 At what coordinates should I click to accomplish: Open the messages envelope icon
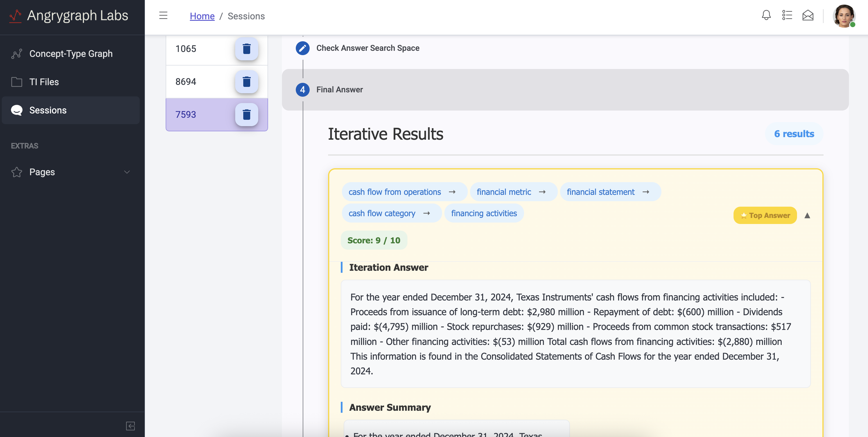(x=808, y=16)
